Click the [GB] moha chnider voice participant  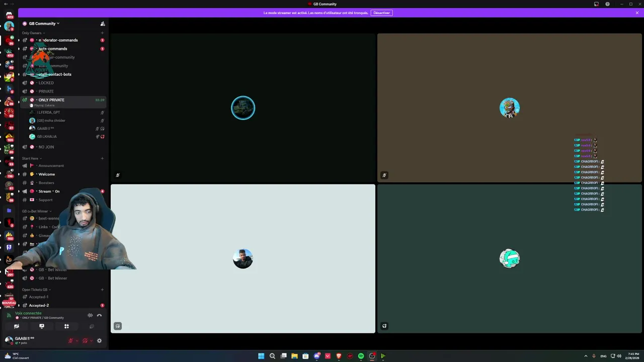[x=66, y=121]
